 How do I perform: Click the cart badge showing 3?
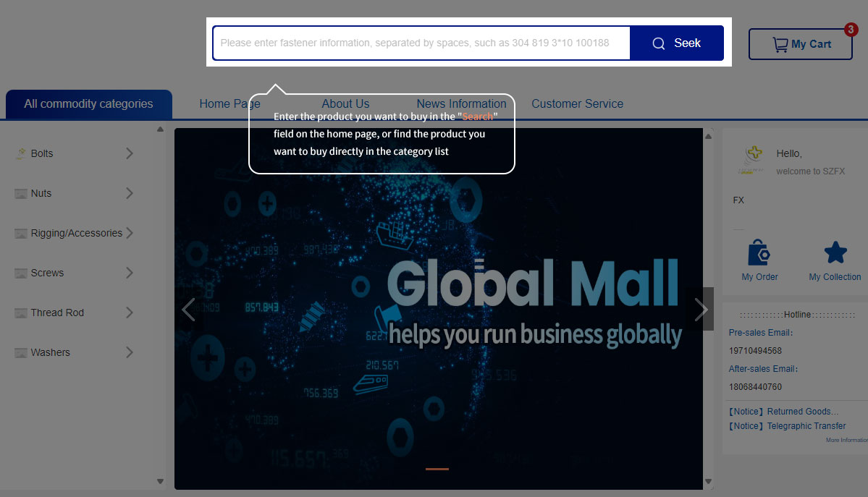851,30
